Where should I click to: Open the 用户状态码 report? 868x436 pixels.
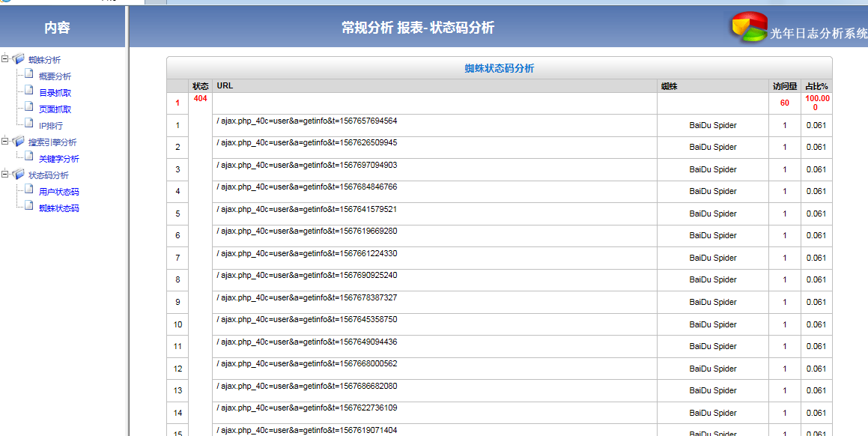coord(58,192)
